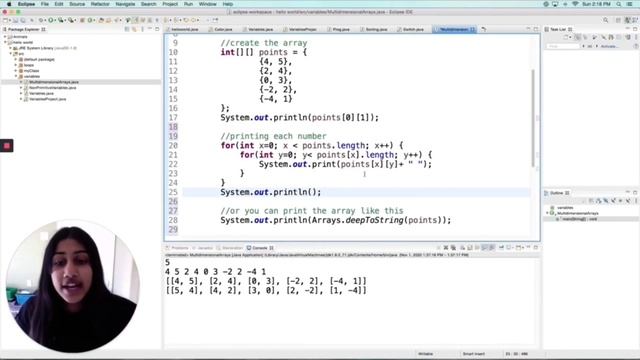This screenshot has height=360, width=640.
Task: Select NonPrimitiveVariables.java in Package Explorer
Action: tap(52, 88)
